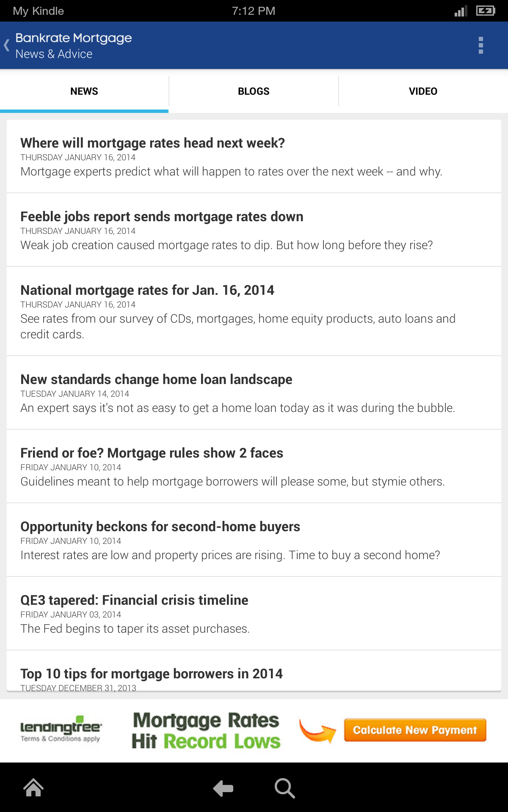This screenshot has width=508, height=812.
Task: Open 'QE3 tapered: Financial crisis timeline' article
Action: pyautogui.click(x=134, y=601)
